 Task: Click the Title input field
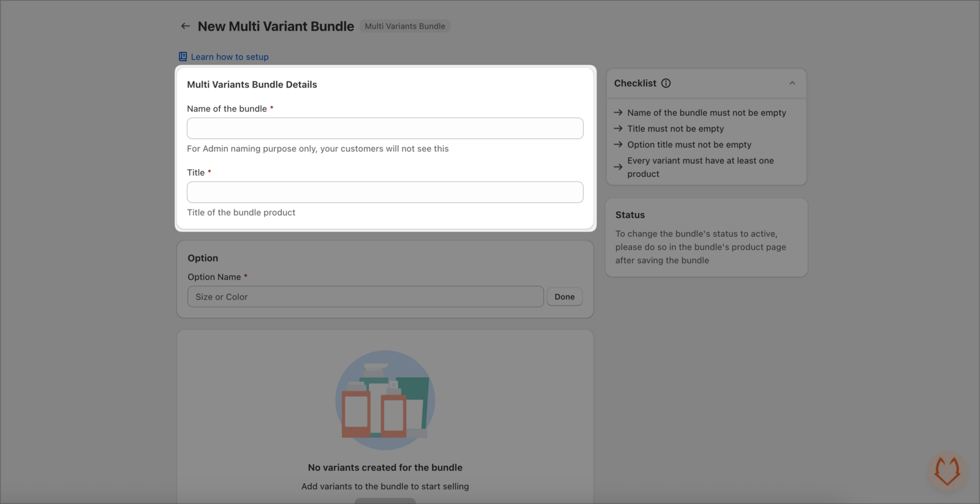pyautogui.click(x=385, y=192)
